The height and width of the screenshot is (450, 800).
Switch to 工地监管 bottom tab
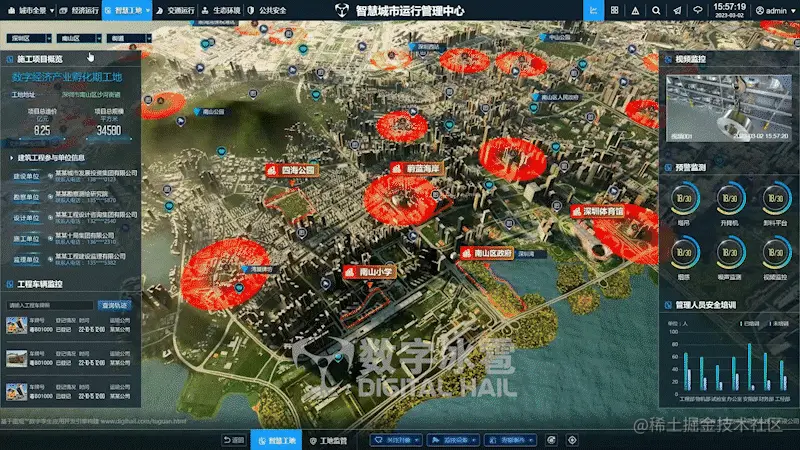click(x=329, y=440)
